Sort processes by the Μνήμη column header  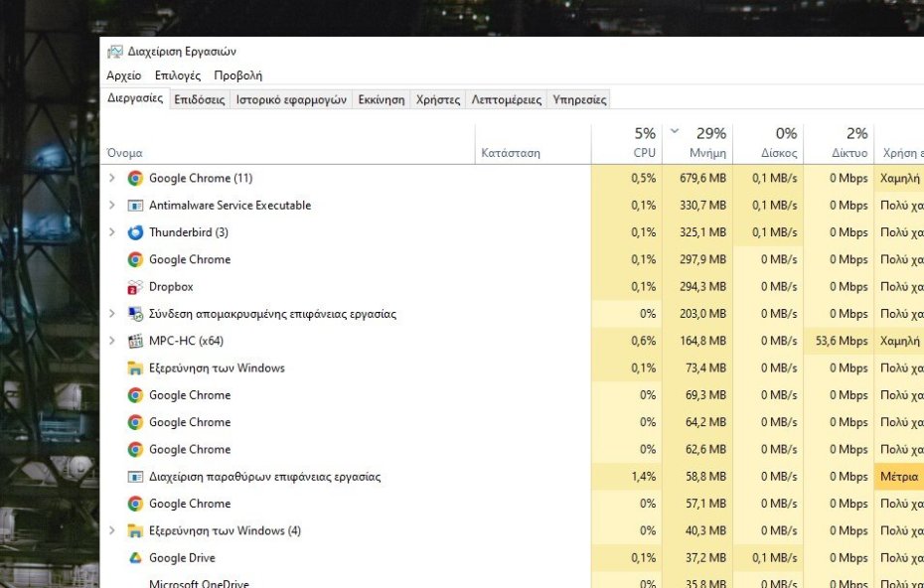(x=707, y=153)
